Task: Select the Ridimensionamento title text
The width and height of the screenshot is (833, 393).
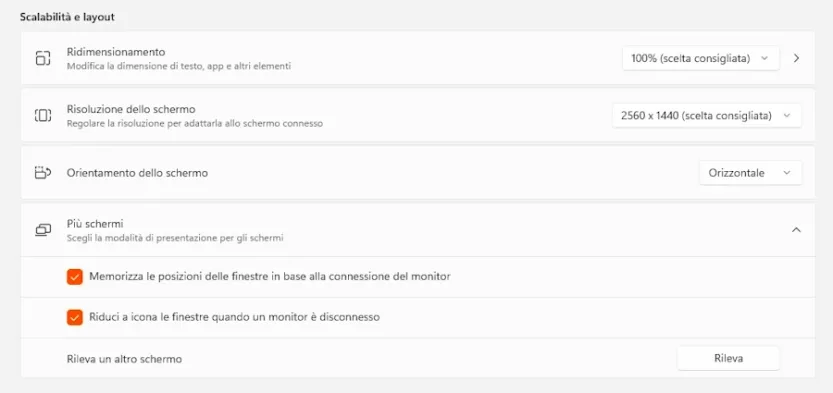Action: [116, 52]
